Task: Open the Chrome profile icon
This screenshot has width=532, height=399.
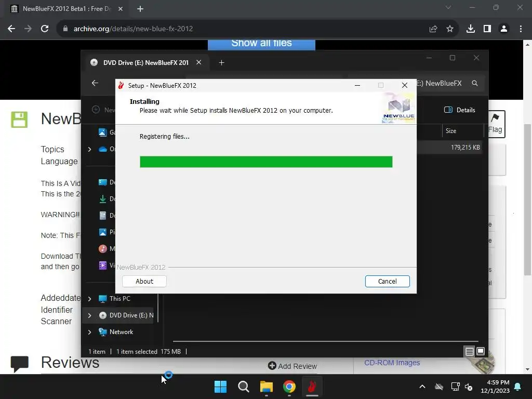Action: (504, 29)
